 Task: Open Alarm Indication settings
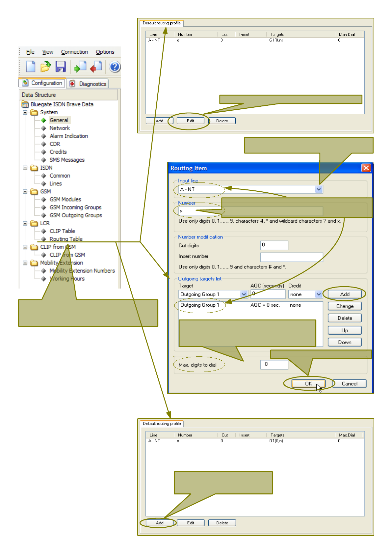coord(69,136)
